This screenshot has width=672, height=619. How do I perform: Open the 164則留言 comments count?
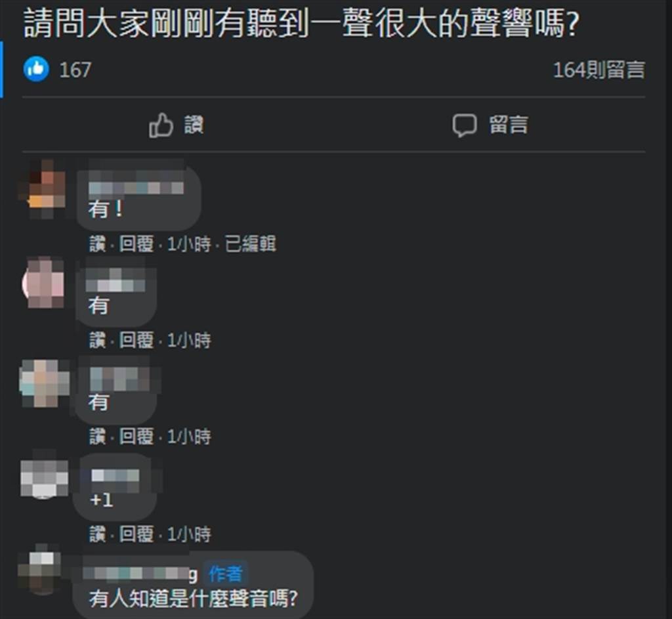(598, 70)
